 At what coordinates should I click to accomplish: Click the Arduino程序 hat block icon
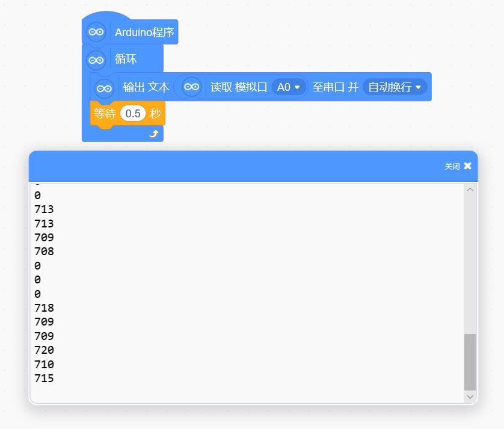(96, 32)
